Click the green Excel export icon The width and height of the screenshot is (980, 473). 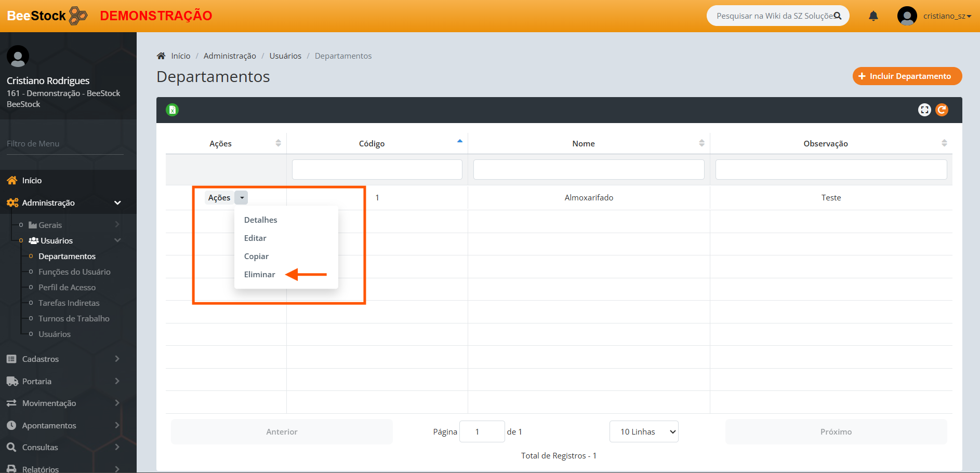pyautogui.click(x=172, y=110)
